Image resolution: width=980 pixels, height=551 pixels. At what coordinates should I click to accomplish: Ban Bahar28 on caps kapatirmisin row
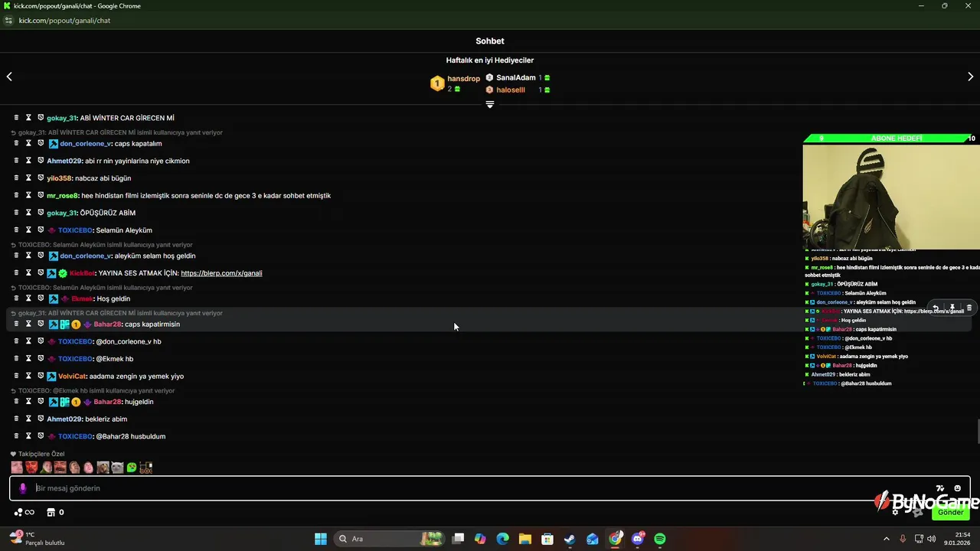point(41,324)
